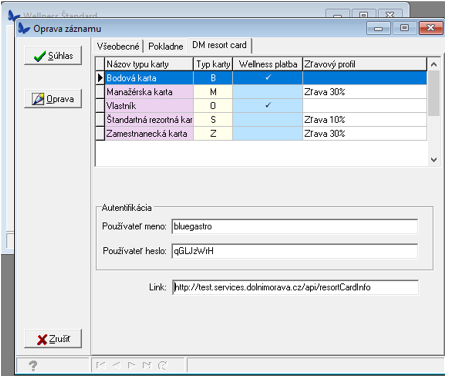Click the Link URL input field
Image resolution: width=451 pixels, height=379 pixels.
pyautogui.click(x=295, y=287)
